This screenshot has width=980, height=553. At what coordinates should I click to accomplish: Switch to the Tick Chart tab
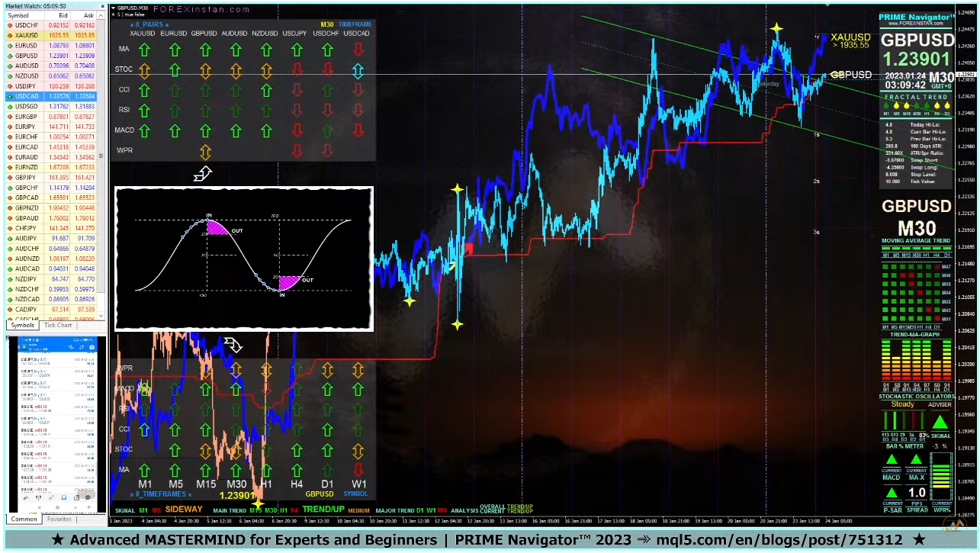(58, 325)
